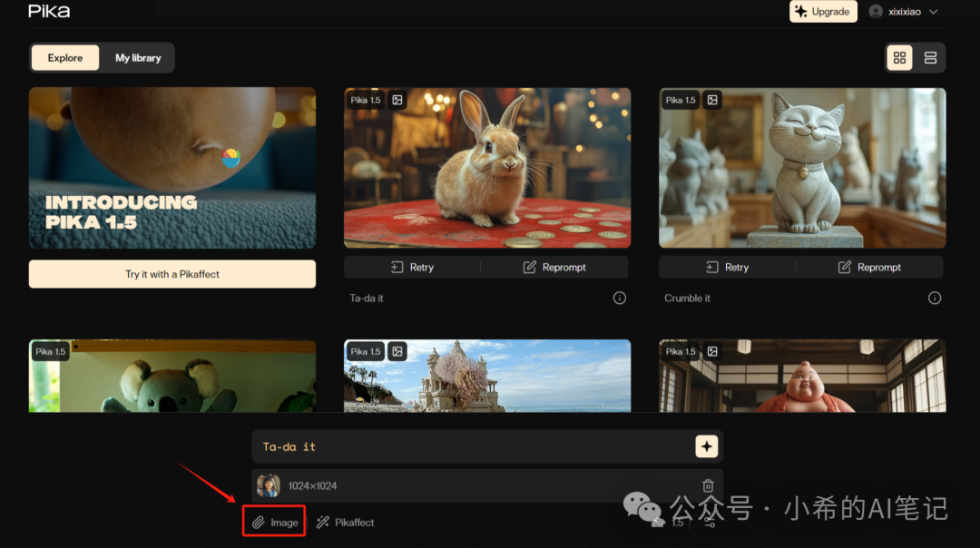Retry the Crumble it video
This screenshot has width=980, height=548.
coord(727,267)
